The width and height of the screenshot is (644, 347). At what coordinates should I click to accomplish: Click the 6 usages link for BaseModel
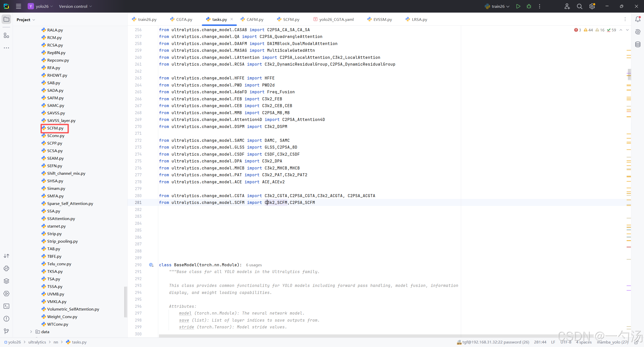[254, 265]
